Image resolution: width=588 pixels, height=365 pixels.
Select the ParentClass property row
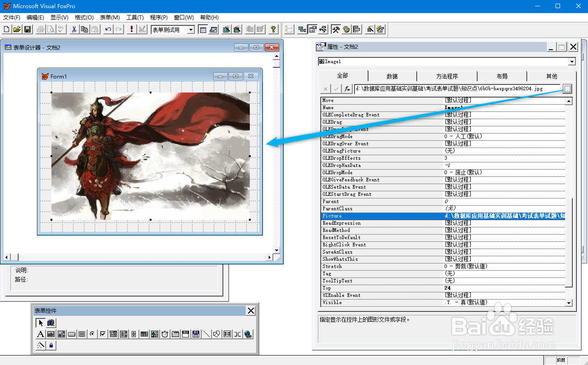443,208
